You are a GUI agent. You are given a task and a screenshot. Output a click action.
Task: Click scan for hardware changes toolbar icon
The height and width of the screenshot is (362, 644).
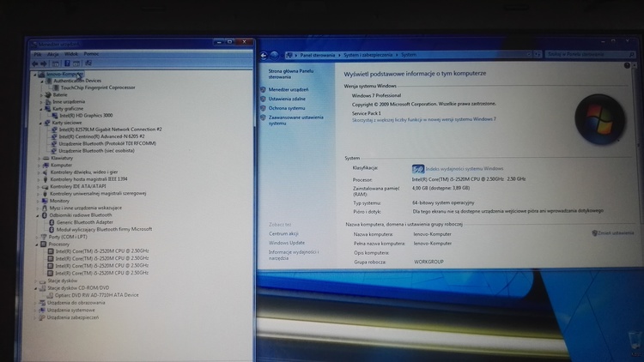pos(88,63)
